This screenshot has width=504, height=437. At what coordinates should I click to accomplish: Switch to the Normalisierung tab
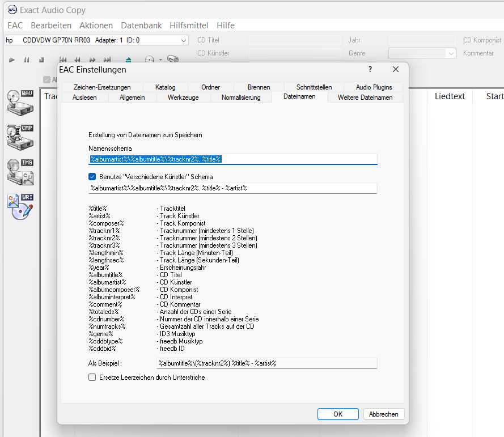(241, 97)
